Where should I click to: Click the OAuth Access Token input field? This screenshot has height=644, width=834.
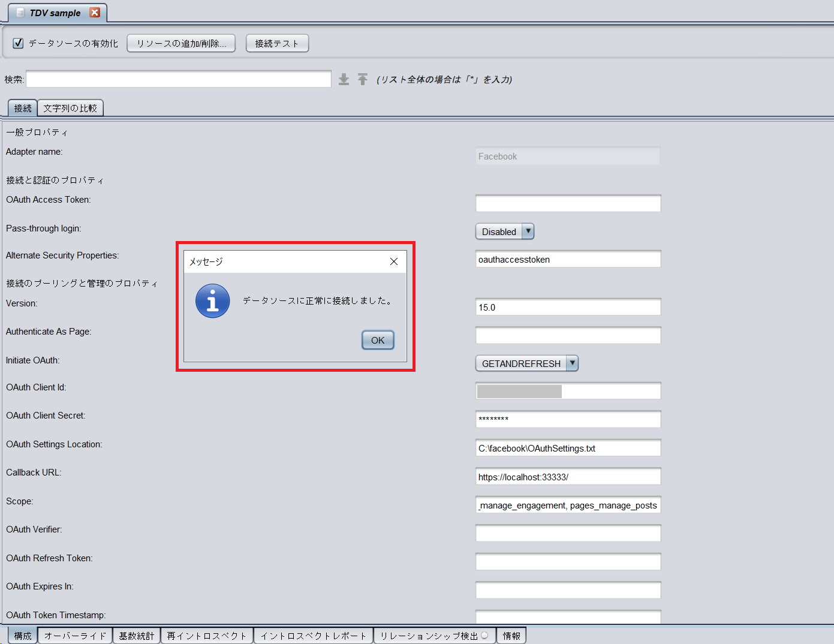[568, 203]
